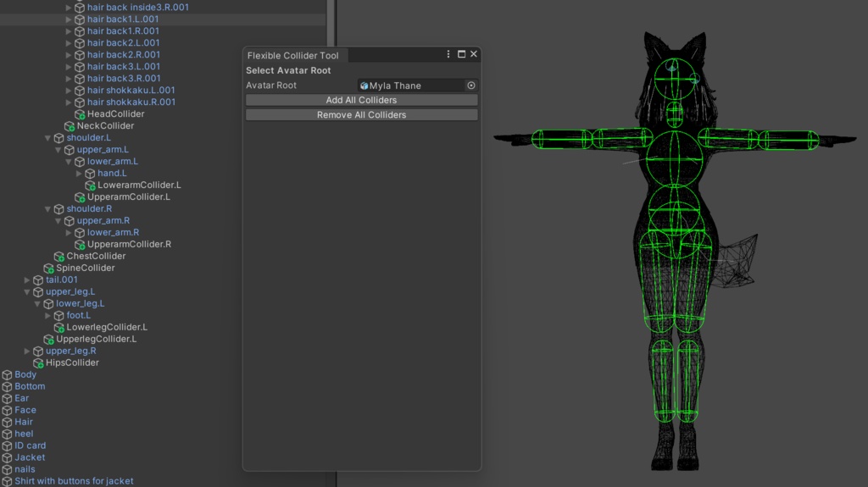This screenshot has height=487, width=868.
Task: Click the UpperlegCollider.L object icon
Action: pyautogui.click(x=48, y=340)
